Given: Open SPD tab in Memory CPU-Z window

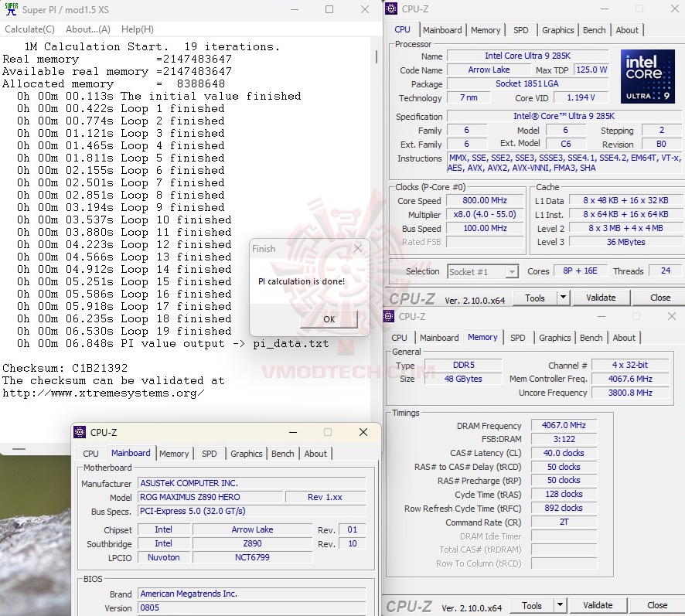Looking at the screenshot, I should (518, 338).
